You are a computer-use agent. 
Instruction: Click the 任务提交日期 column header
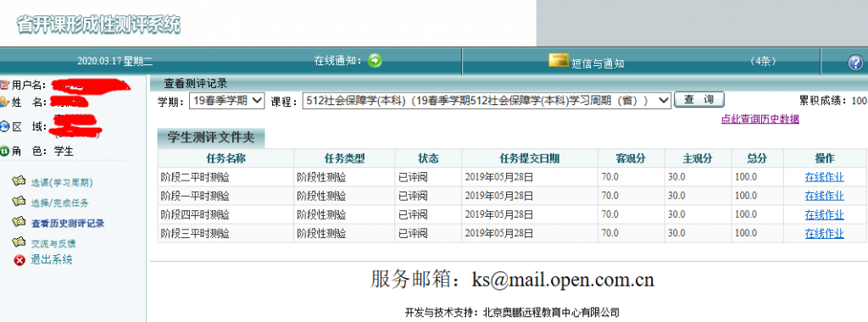pos(530,158)
